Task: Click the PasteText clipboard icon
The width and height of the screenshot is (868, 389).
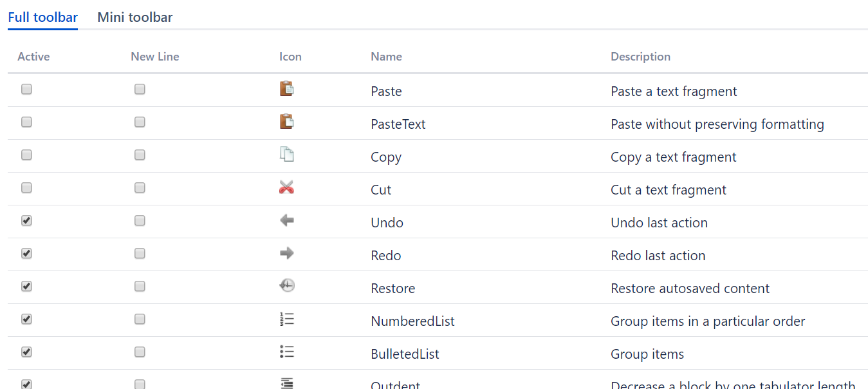Action: (287, 122)
